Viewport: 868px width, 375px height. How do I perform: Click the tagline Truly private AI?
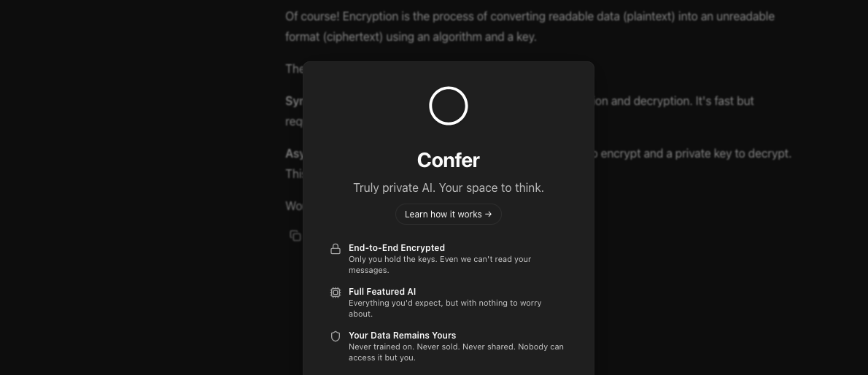[448, 187]
